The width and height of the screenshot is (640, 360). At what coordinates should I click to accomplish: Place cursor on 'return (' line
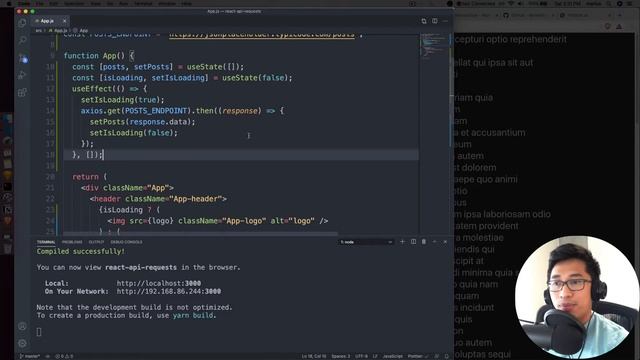point(89,177)
